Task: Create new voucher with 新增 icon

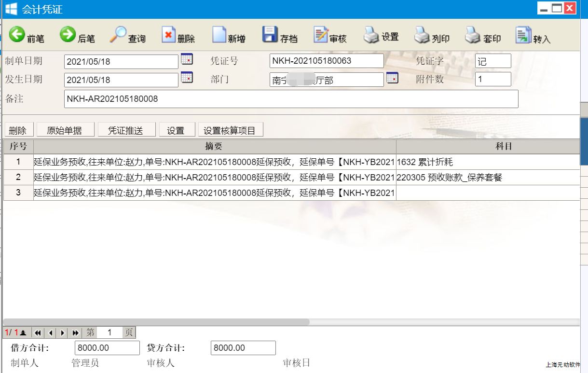Action: [x=219, y=35]
